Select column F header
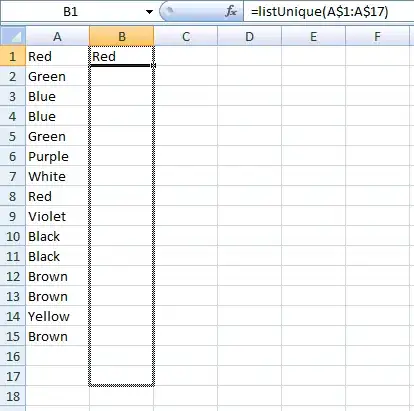The image size is (414, 411). [377, 36]
